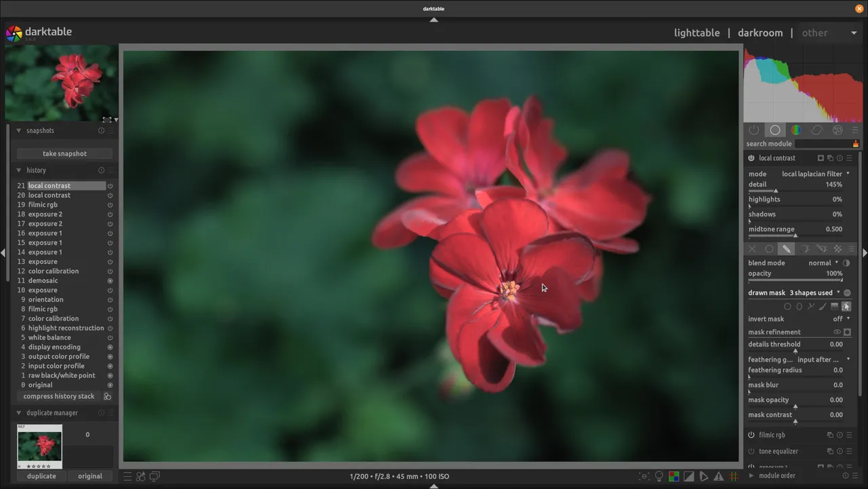
Task: Toggle guide lines grid icon
Action: [733, 477]
